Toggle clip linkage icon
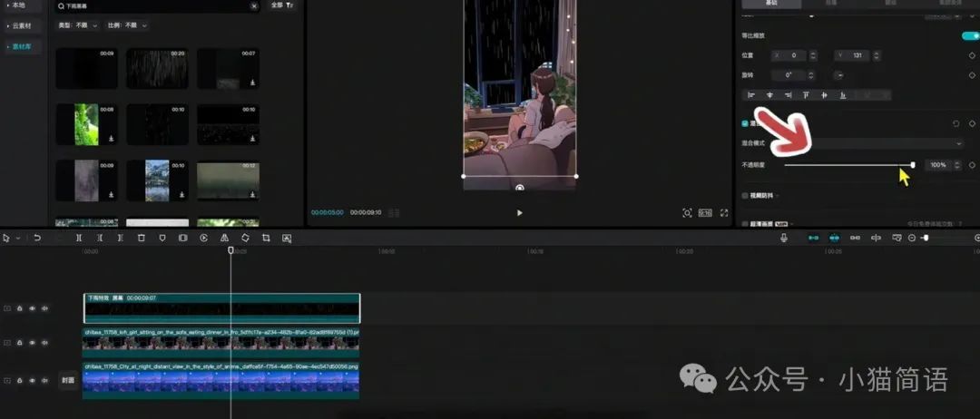980x419 pixels. [x=855, y=238]
